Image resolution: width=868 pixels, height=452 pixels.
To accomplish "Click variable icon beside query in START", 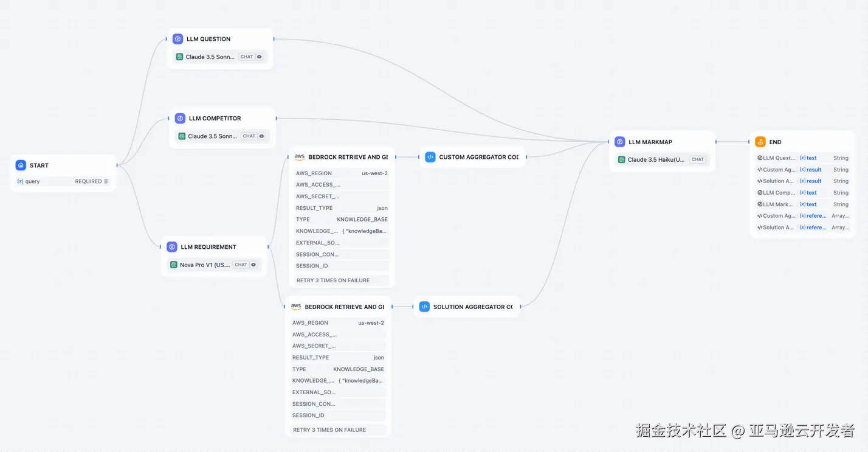I will click(21, 181).
